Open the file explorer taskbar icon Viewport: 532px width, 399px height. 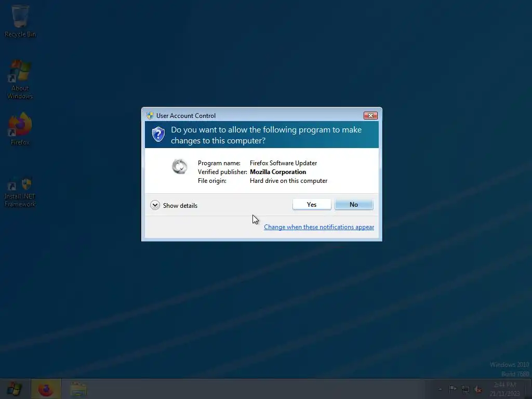pos(78,389)
